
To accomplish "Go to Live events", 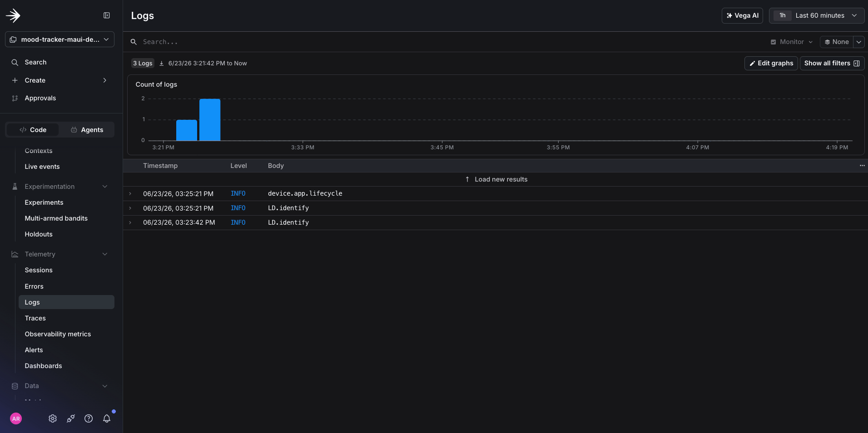I will coord(42,167).
